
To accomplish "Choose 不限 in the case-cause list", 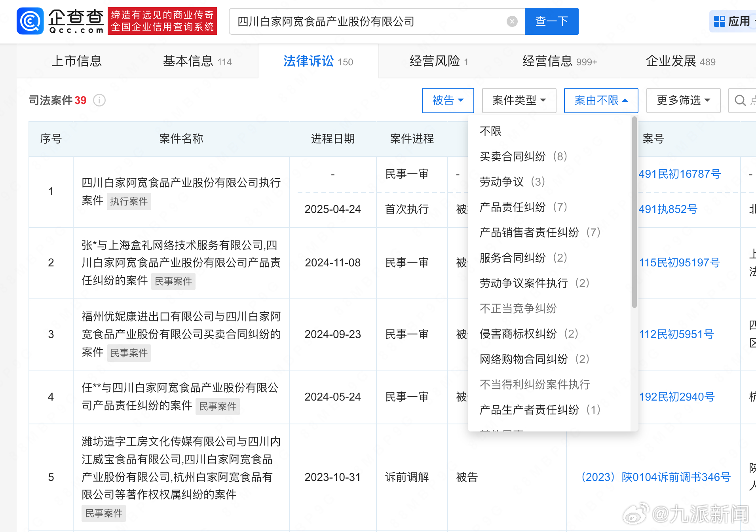I will (490, 131).
